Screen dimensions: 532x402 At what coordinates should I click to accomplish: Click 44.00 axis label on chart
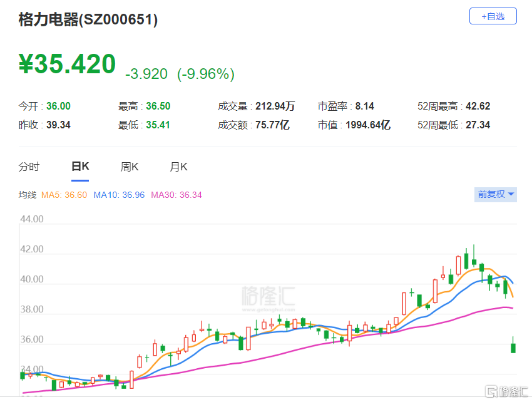click(x=32, y=219)
